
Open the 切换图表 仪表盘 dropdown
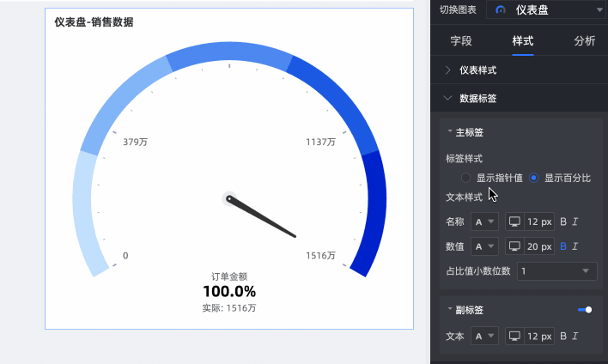coord(544,9)
